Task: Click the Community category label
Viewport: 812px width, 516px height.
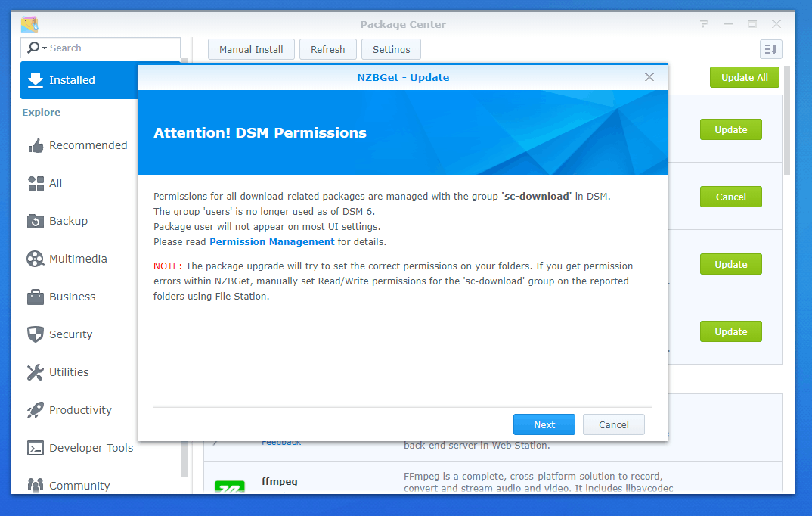Action: click(x=79, y=486)
